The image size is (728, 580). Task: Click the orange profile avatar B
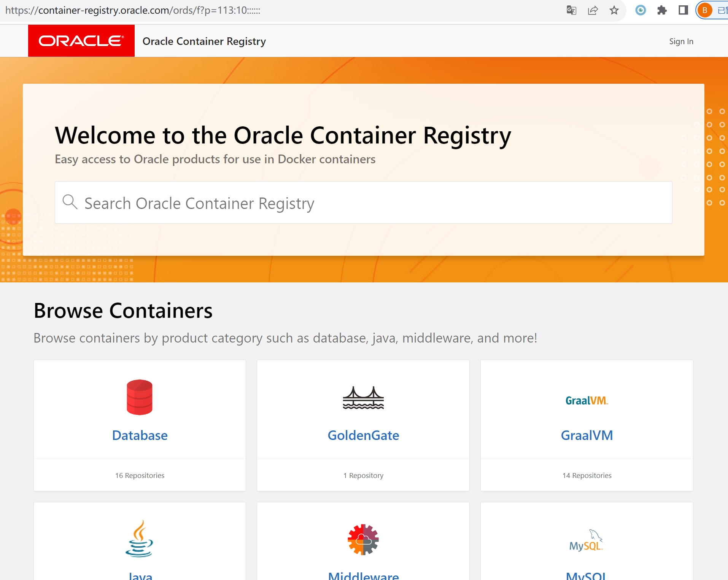coord(706,10)
